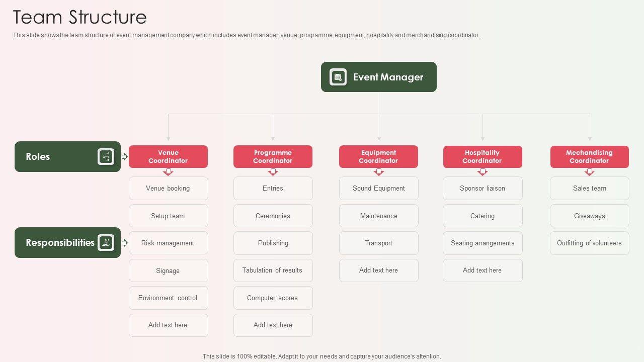Click the Sound Equipment box
Image resolution: width=644 pixels, height=362 pixels.
pyautogui.click(x=378, y=189)
